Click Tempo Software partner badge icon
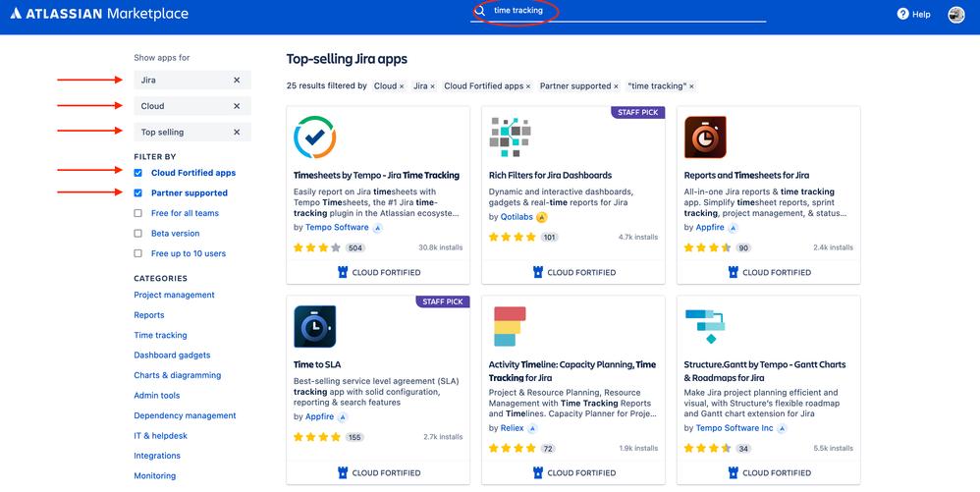The width and height of the screenshot is (980, 492). [x=377, y=228]
